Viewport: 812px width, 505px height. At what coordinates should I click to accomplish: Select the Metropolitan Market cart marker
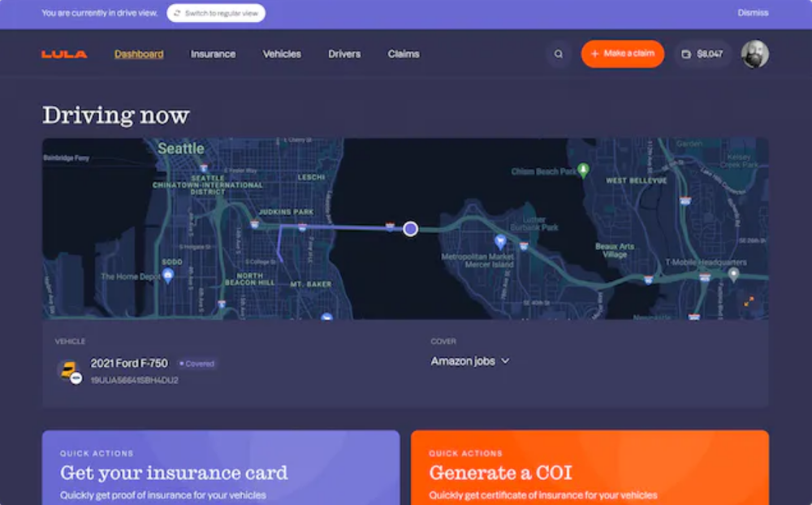point(500,241)
